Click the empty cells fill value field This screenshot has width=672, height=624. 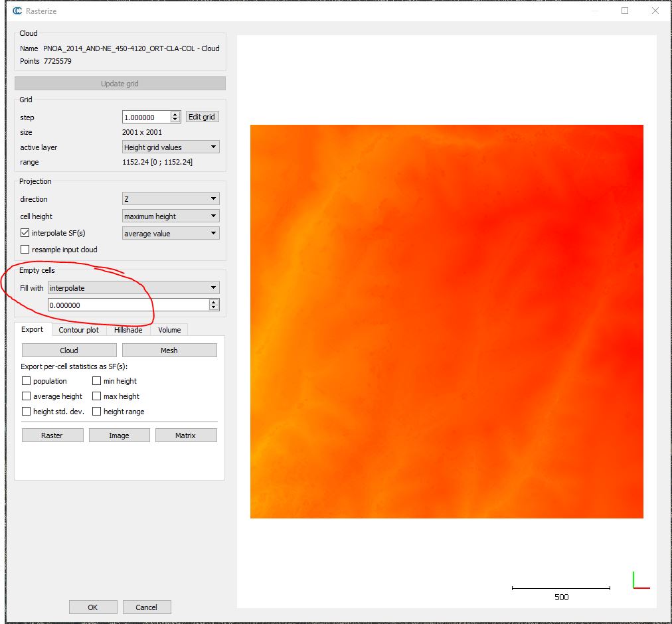pos(126,305)
